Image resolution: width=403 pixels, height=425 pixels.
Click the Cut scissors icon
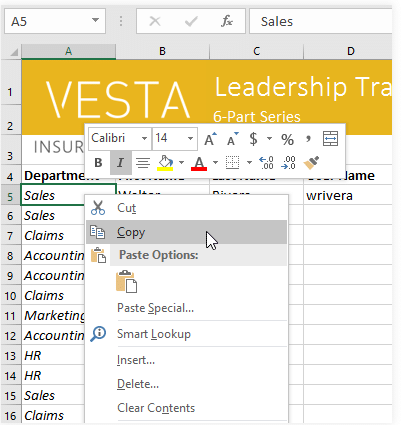pyautogui.click(x=98, y=208)
